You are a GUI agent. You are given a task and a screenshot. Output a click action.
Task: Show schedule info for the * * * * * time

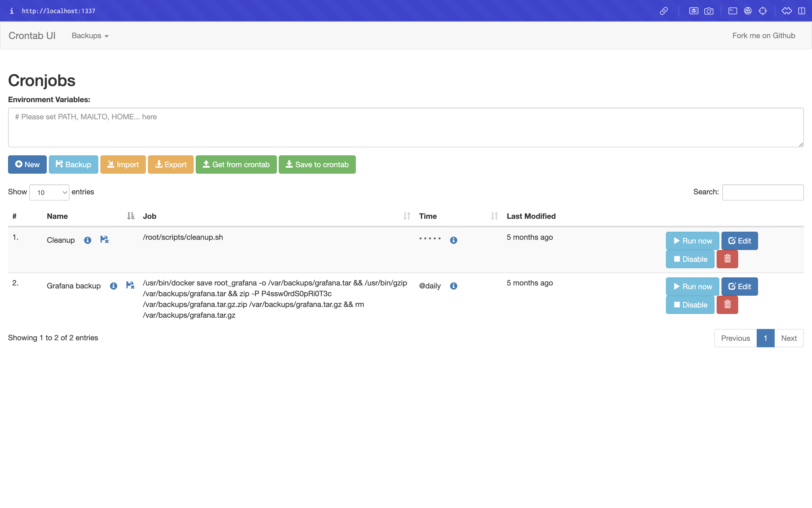click(x=454, y=240)
